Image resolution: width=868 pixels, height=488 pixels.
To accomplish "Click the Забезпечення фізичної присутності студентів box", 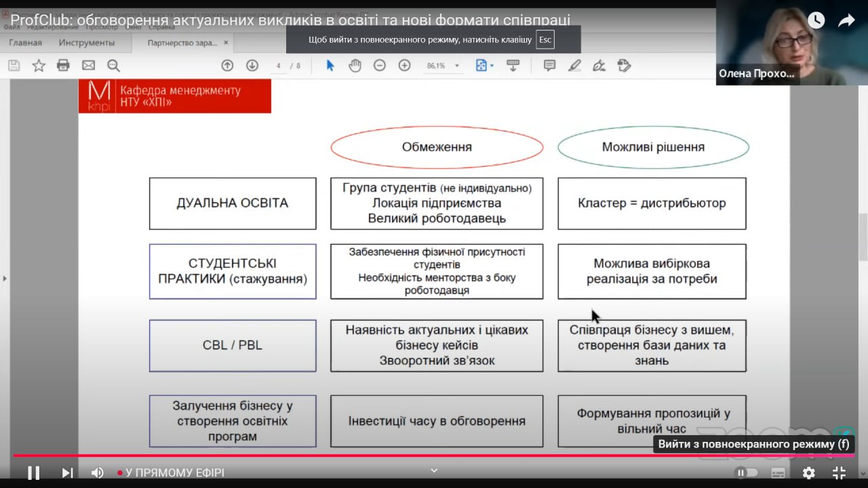I will pos(437,271).
